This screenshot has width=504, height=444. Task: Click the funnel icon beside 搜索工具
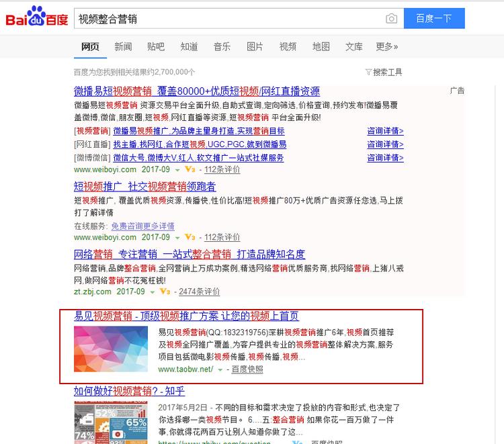(368, 72)
